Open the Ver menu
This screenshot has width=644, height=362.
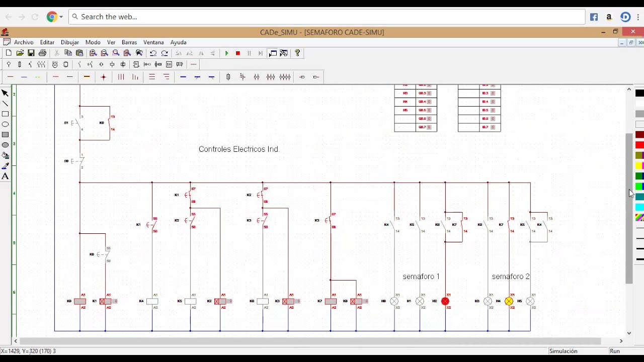click(111, 42)
